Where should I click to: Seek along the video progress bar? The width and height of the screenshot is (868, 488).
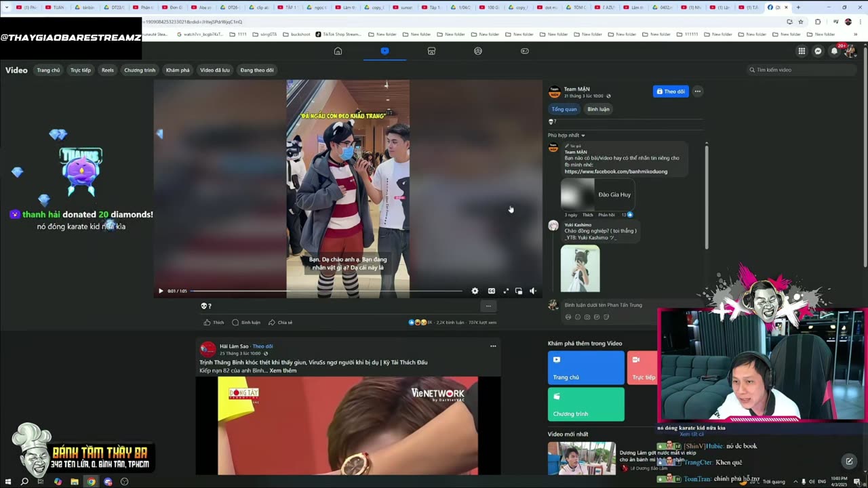(x=327, y=291)
